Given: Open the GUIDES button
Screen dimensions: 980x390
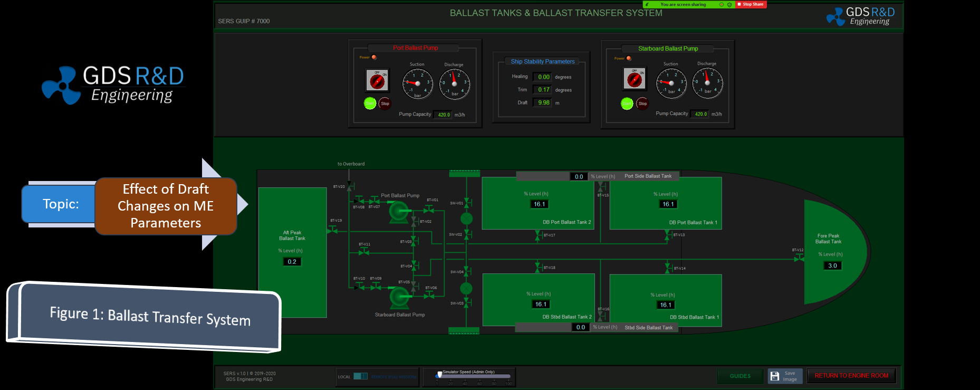Looking at the screenshot, I should [x=739, y=376].
